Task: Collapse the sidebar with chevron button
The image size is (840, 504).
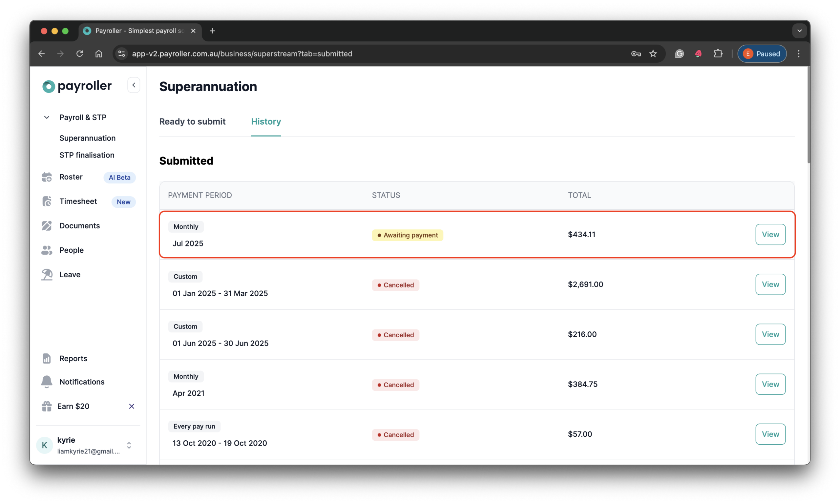Action: (x=134, y=85)
